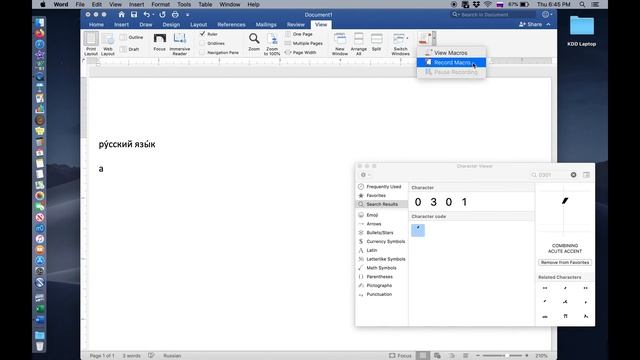Open the Layout ribbon tab
Viewport: 640px width, 360px height.
click(x=198, y=24)
